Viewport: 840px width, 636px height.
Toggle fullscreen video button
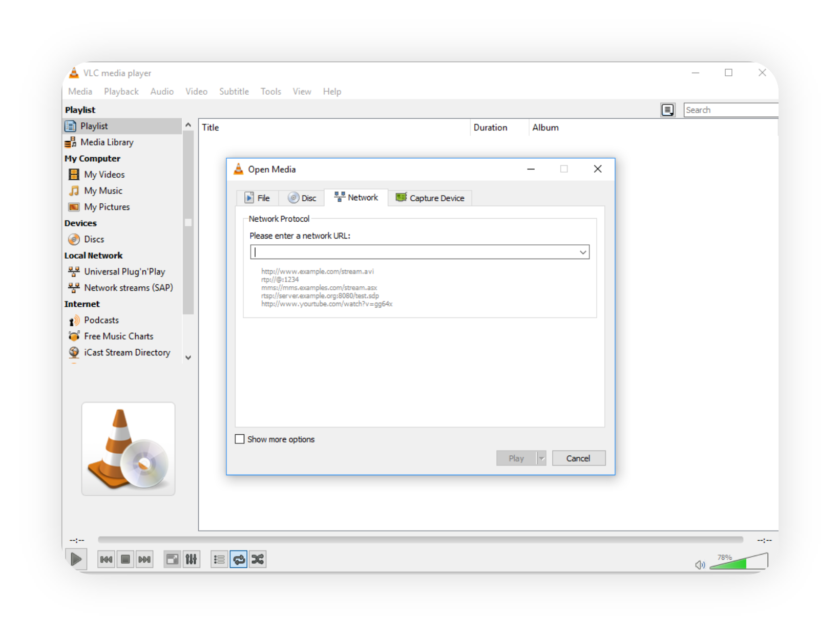click(172, 559)
